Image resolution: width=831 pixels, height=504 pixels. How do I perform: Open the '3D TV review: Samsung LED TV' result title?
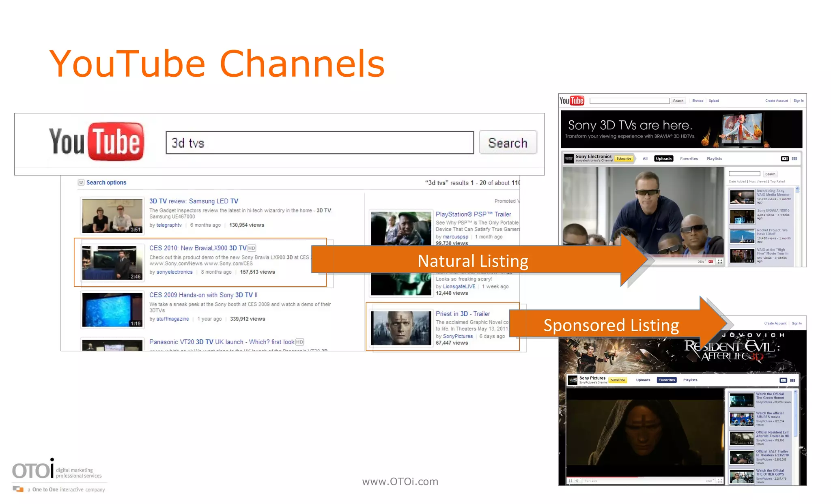pos(194,201)
